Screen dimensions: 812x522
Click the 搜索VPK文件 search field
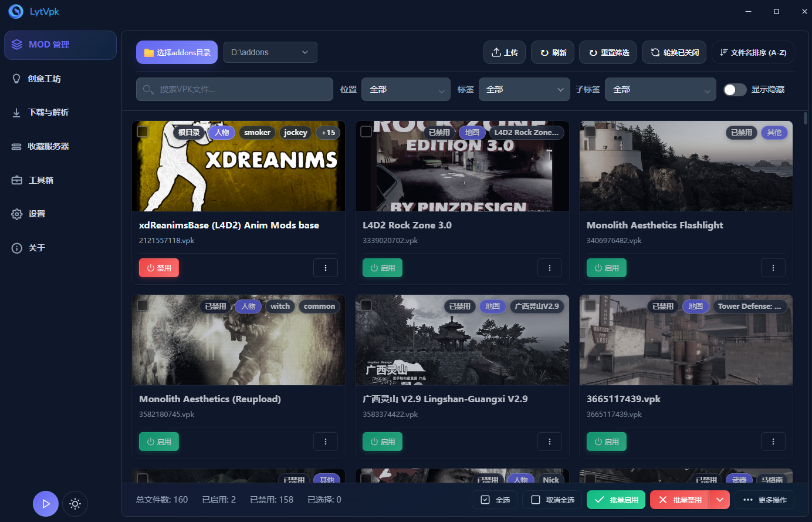[235, 89]
